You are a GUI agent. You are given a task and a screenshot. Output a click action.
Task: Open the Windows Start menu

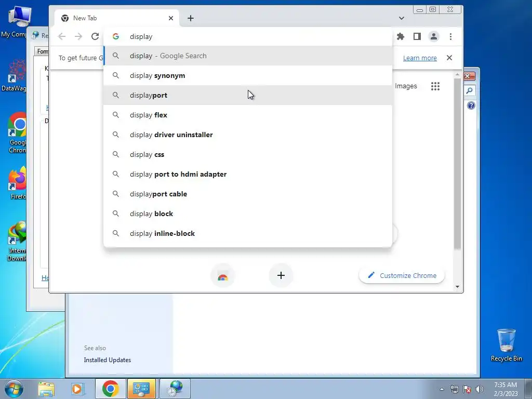(x=14, y=389)
